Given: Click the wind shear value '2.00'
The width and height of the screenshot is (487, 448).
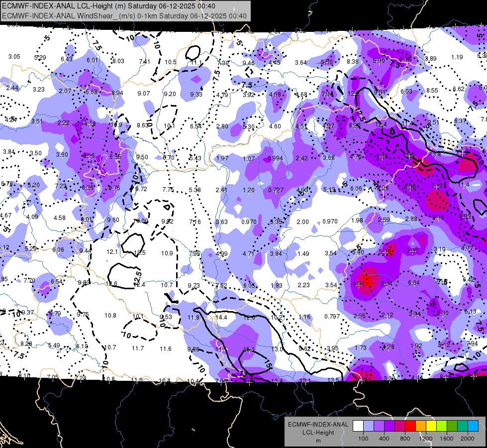Looking at the screenshot, I should point(303,222).
